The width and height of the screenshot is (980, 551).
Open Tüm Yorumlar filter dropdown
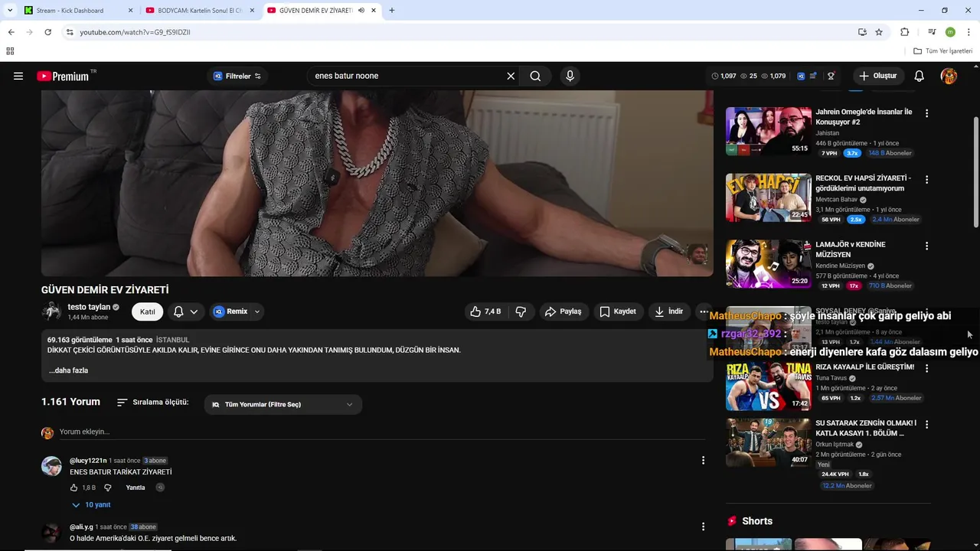pyautogui.click(x=283, y=404)
